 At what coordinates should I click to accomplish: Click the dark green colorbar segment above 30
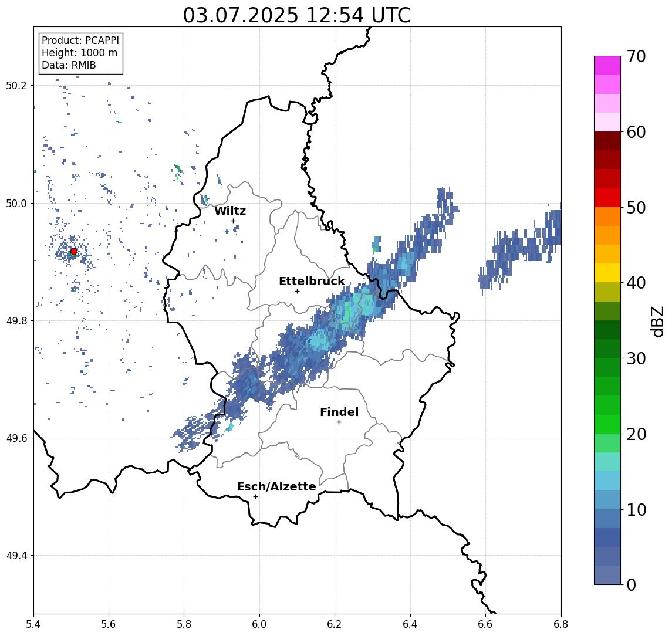pos(607,349)
